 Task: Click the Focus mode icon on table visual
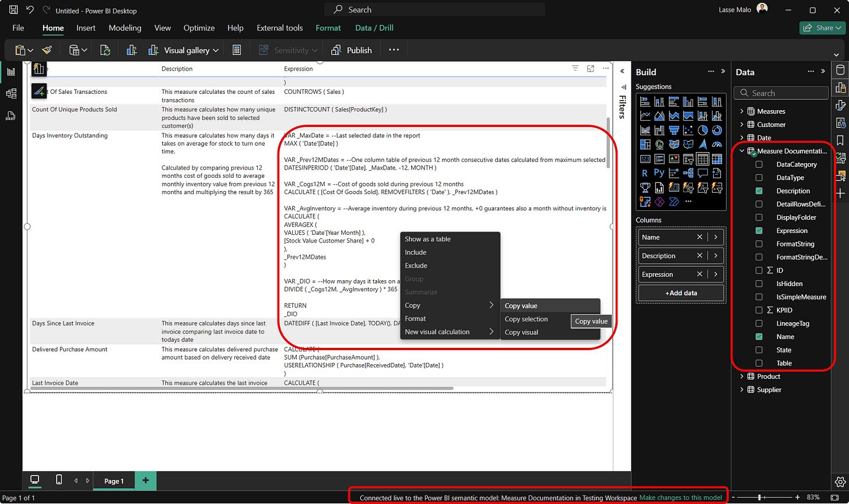[x=591, y=69]
